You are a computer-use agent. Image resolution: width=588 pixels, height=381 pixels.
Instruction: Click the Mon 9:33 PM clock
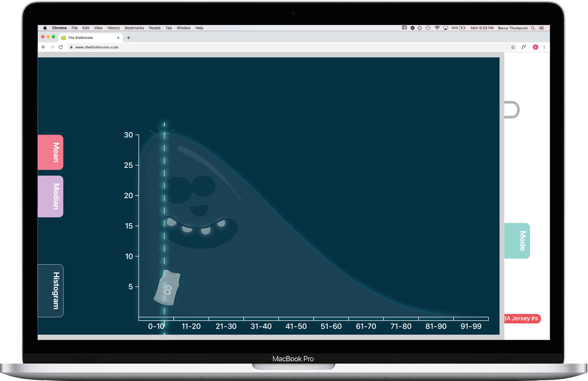coord(482,28)
